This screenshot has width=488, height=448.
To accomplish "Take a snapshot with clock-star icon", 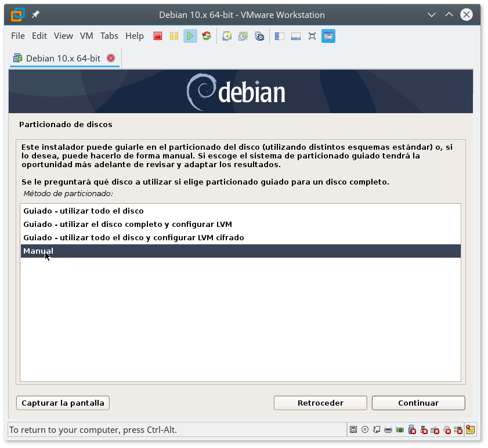I will click(227, 36).
